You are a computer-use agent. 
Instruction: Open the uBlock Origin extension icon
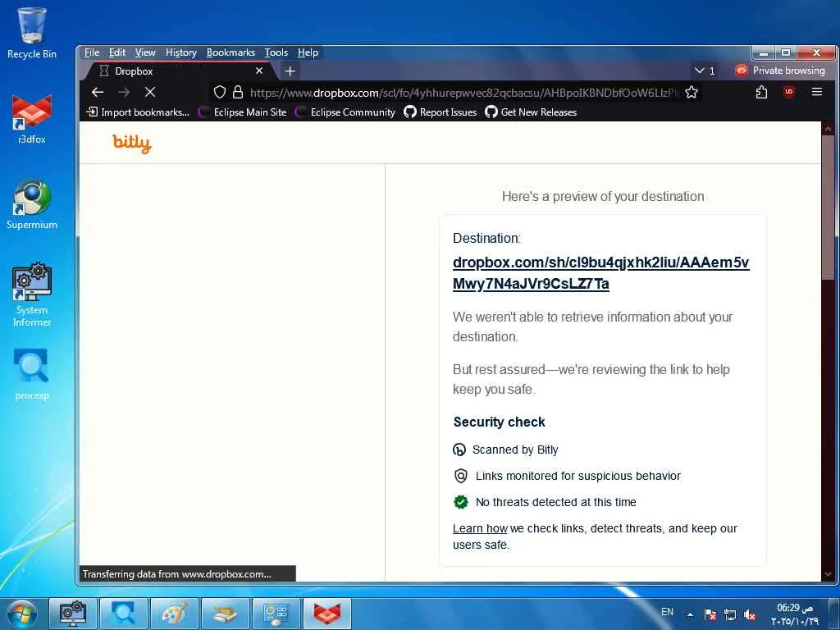click(788, 92)
